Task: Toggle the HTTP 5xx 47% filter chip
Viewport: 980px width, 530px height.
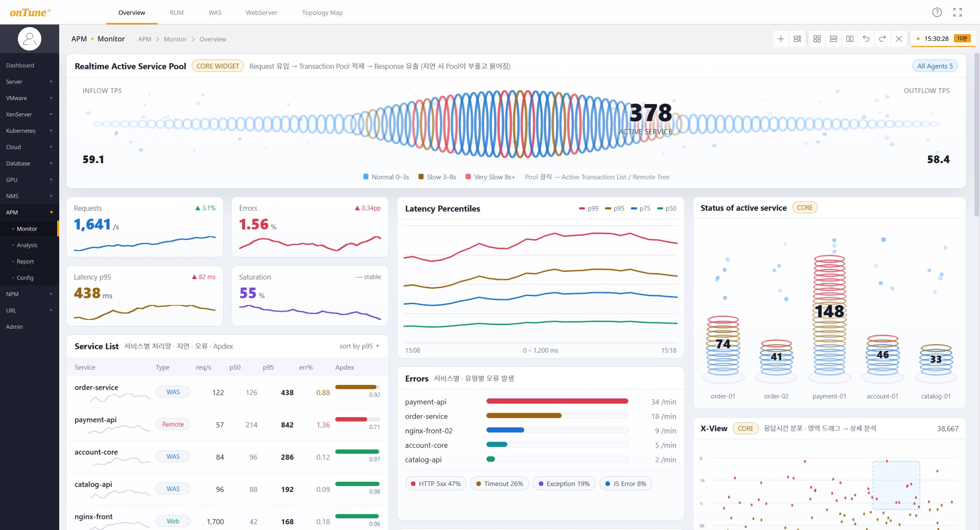Action: coord(436,484)
